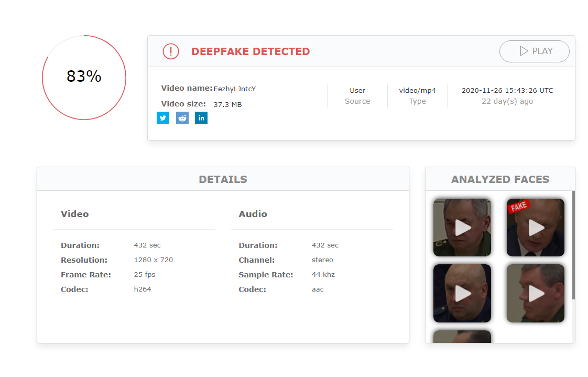Click the 'Video size:' label
The width and height of the screenshot is (588, 377).
click(x=183, y=104)
